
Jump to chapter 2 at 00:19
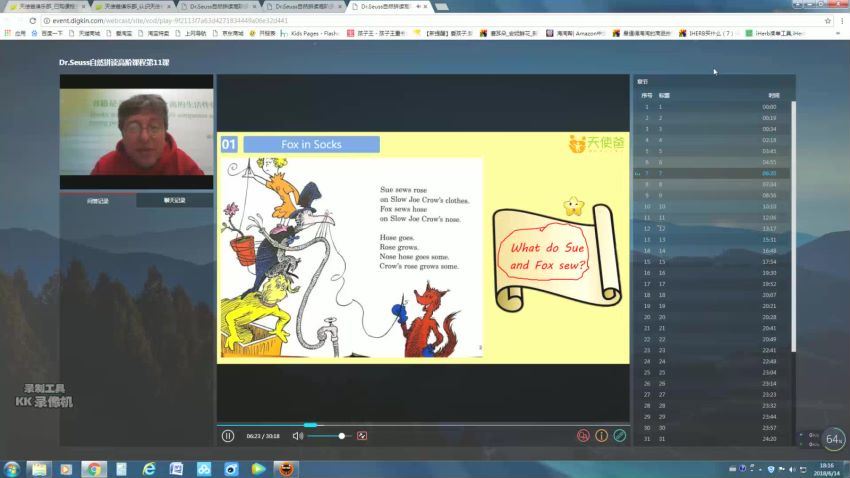tap(711, 118)
